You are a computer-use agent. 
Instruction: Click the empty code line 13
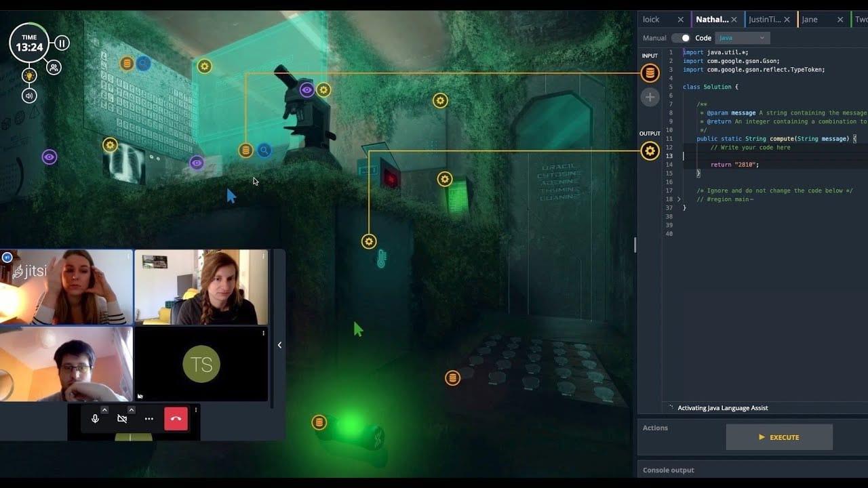point(775,156)
